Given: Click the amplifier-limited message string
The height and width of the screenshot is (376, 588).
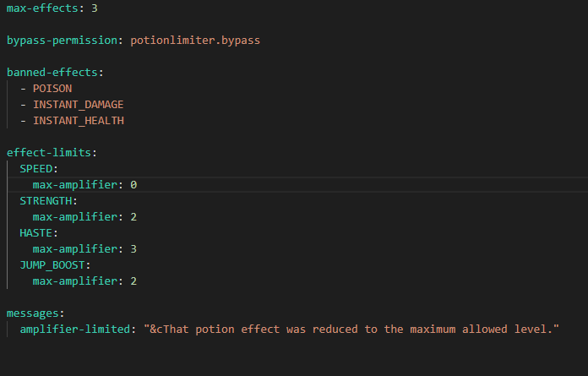Looking at the screenshot, I should click(351, 330).
